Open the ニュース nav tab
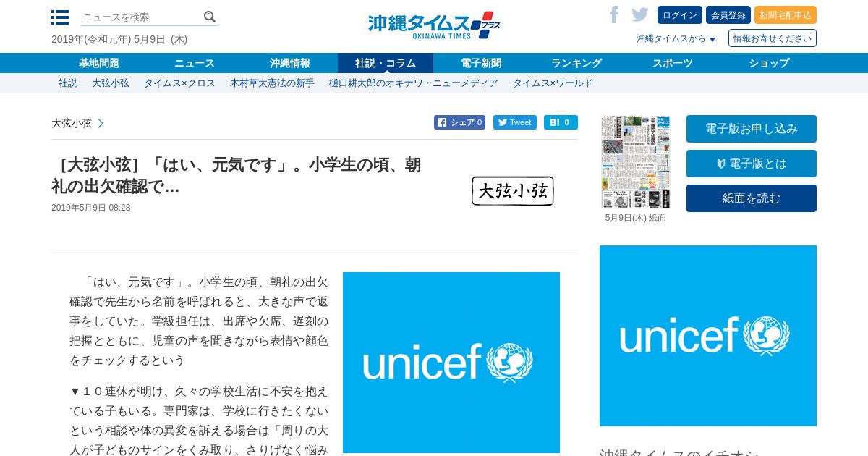The width and height of the screenshot is (868, 456). [195, 63]
